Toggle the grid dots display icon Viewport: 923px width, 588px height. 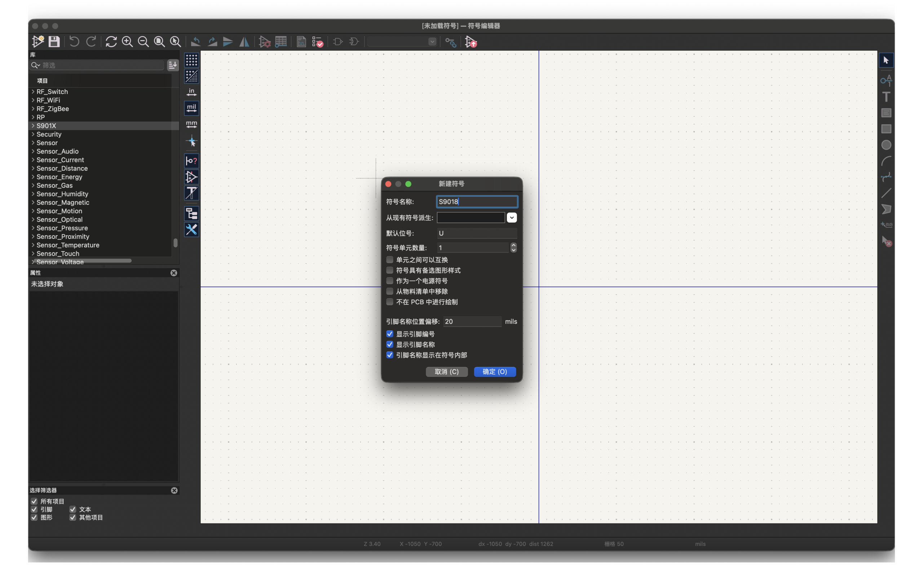click(191, 60)
